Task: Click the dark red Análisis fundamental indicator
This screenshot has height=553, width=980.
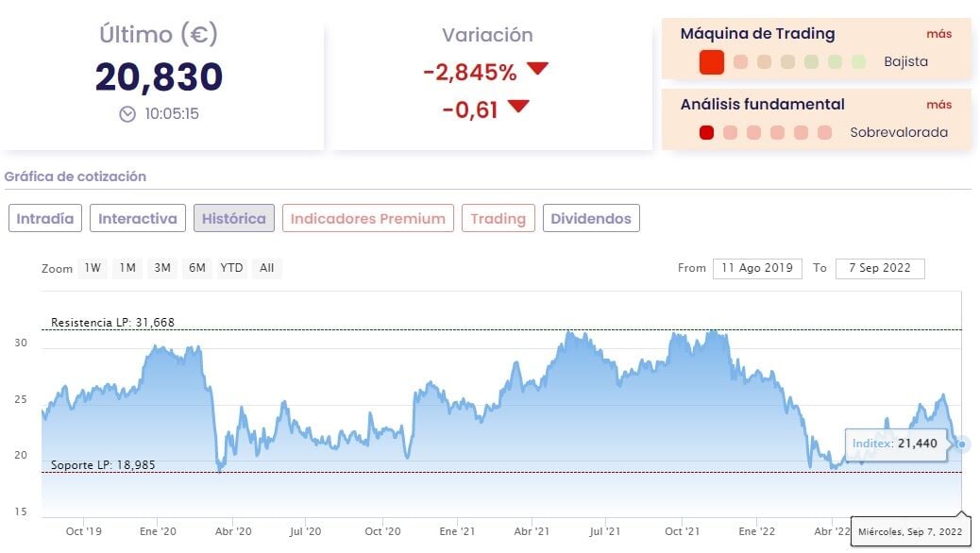Action: (x=706, y=133)
